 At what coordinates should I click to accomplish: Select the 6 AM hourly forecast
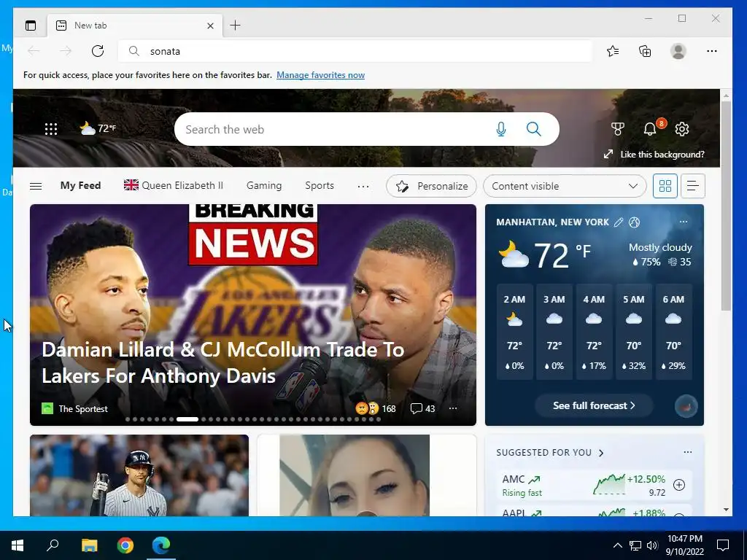pos(673,332)
